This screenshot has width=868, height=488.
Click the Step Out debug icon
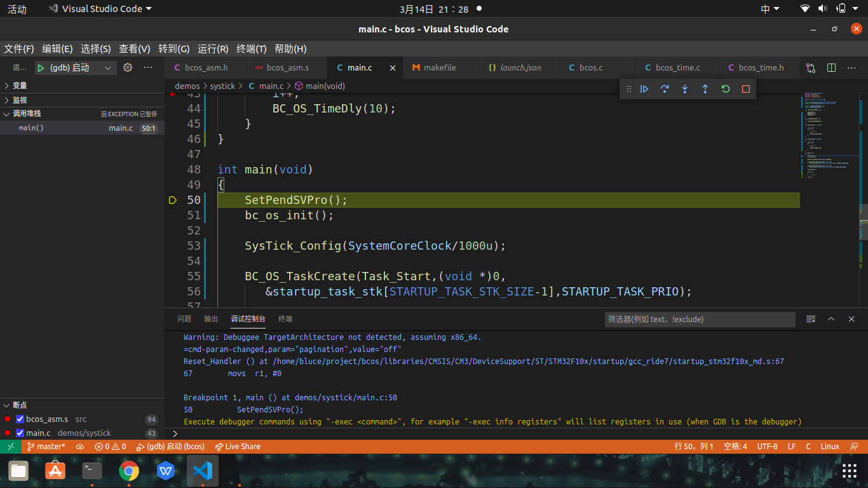705,90
